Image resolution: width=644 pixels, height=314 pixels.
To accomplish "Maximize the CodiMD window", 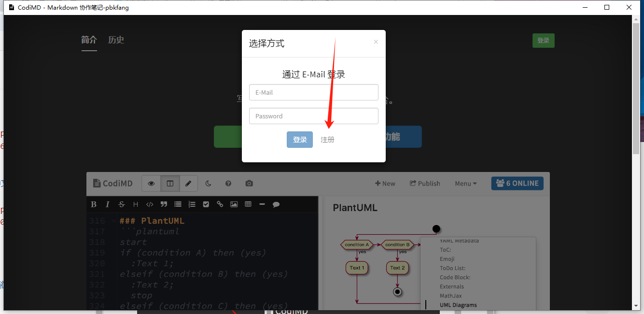I will point(607,7).
